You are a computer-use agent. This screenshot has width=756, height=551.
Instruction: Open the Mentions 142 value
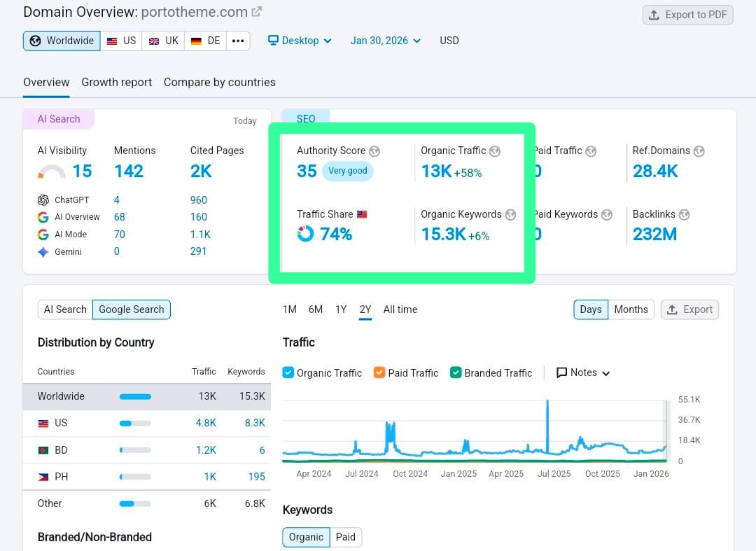pyautogui.click(x=129, y=171)
